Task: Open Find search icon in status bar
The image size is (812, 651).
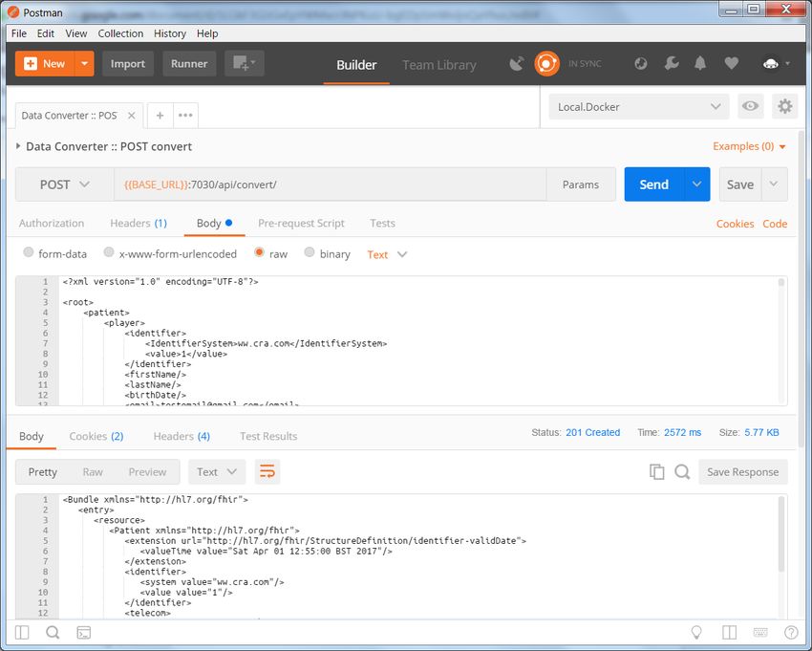Action: [x=53, y=632]
